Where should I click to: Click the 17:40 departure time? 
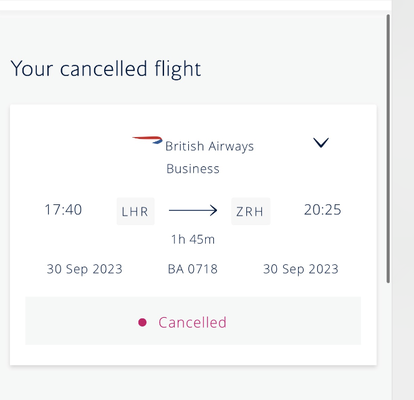[x=63, y=210]
